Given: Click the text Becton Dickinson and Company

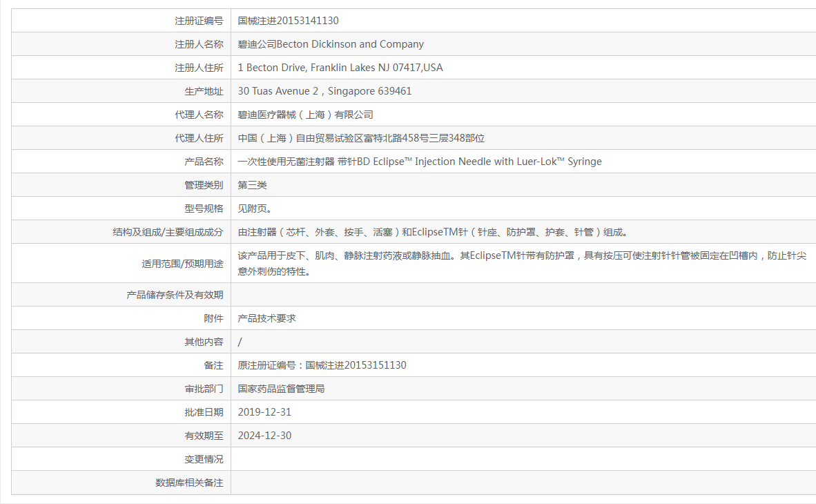Looking at the screenshot, I should 331,43.
